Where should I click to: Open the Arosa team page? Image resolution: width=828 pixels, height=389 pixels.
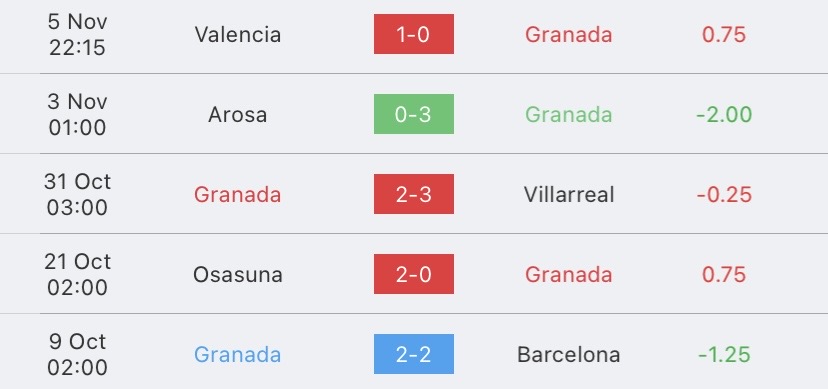(x=237, y=115)
